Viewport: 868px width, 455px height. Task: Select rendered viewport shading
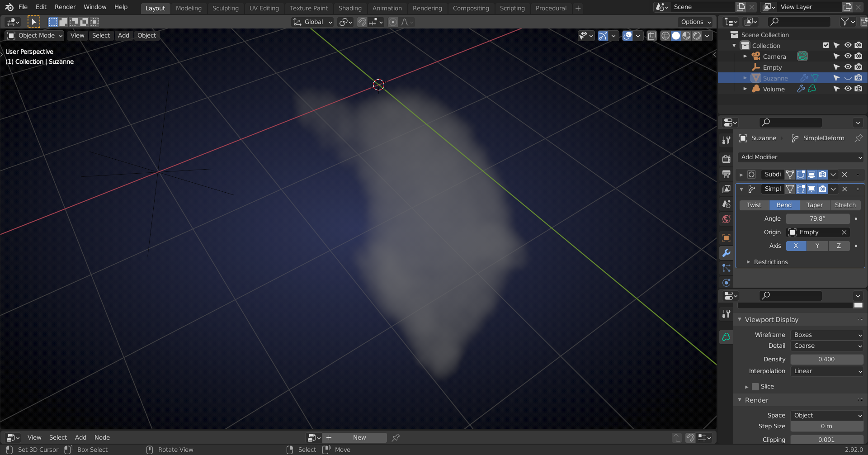click(697, 36)
